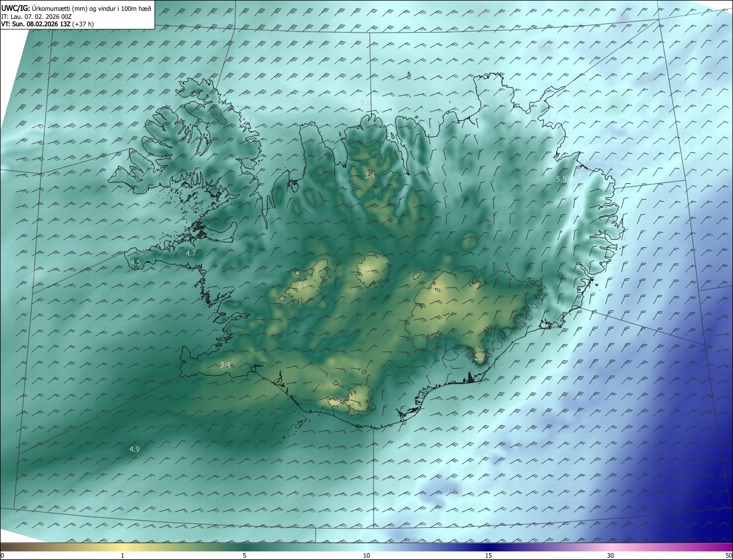The image size is (733, 560).
Task: Click the '50' tick label on the color scale
Action: click(728, 555)
